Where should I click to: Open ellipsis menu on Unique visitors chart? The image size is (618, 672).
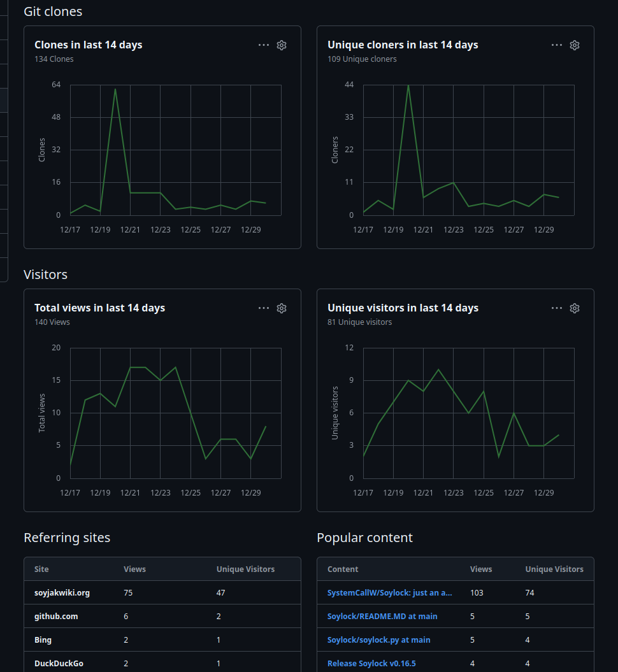[557, 308]
